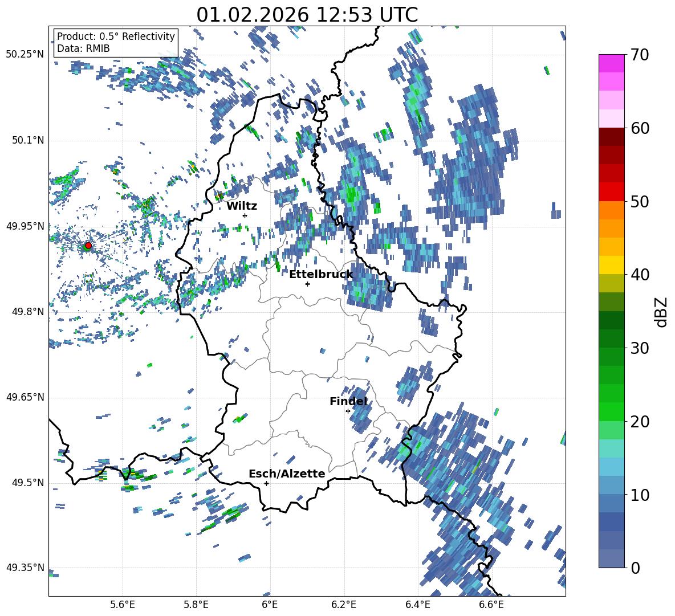675x616 pixels.
Task: Click the 50 colorbar tick label
Action: point(640,202)
